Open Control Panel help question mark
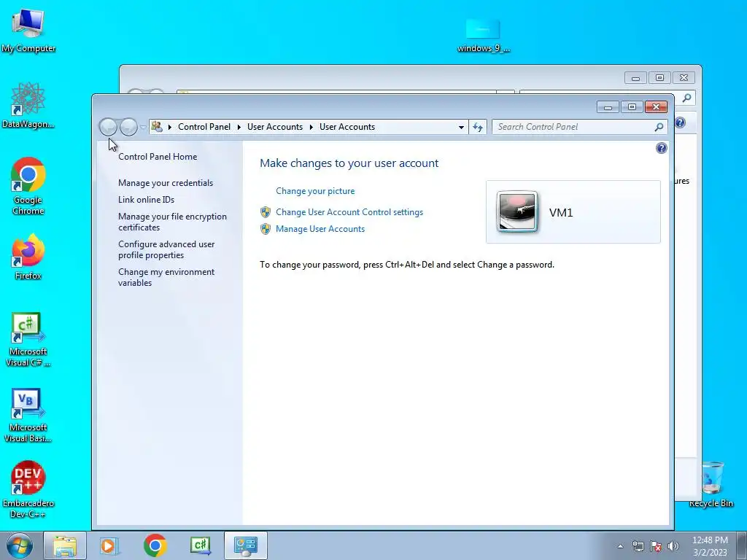This screenshot has height=560, width=747. click(661, 148)
